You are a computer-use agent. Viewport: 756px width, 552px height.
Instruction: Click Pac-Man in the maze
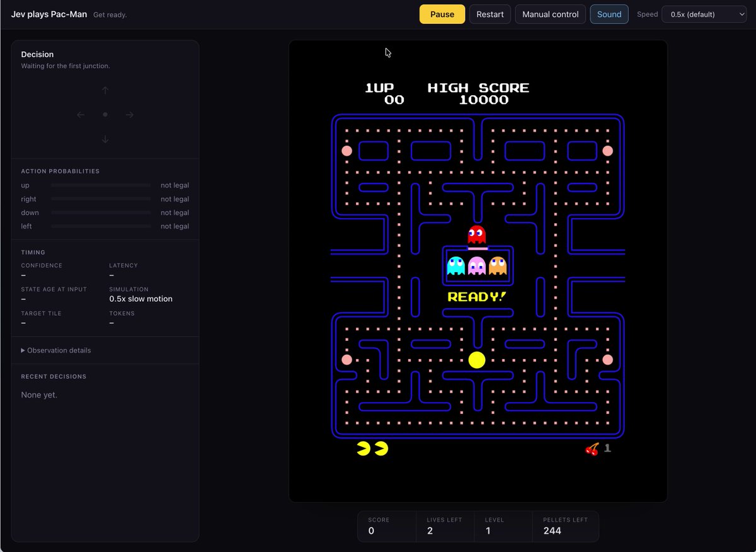coord(477,360)
